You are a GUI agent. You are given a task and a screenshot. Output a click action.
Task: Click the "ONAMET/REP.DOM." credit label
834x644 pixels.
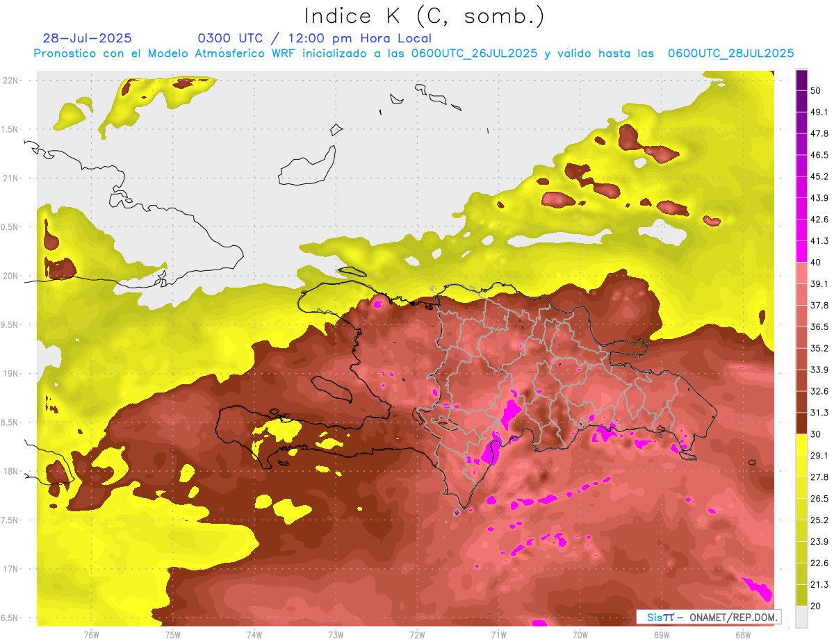(x=732, y=617)
